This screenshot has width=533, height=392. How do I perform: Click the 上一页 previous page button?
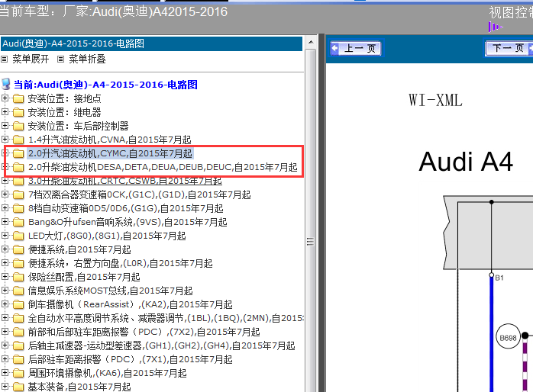(355, 48)
